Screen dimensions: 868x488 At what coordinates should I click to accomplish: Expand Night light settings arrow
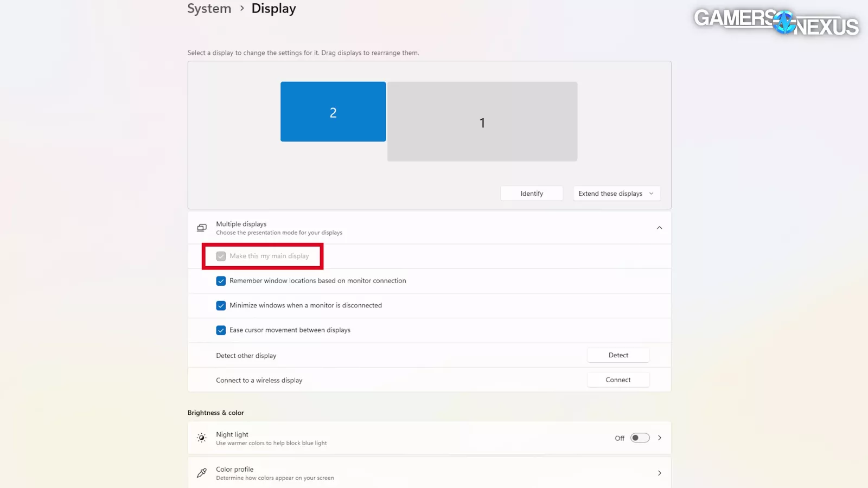[659, 438]
